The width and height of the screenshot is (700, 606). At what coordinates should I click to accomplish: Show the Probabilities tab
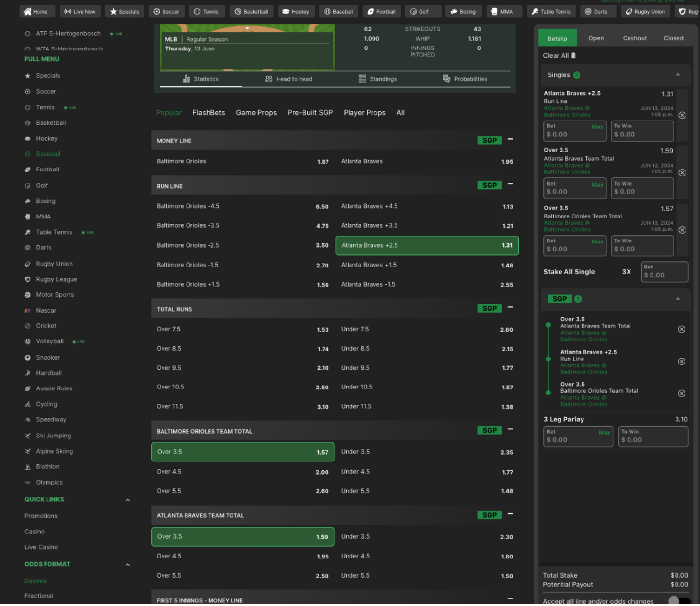click(x=465, y=79)
